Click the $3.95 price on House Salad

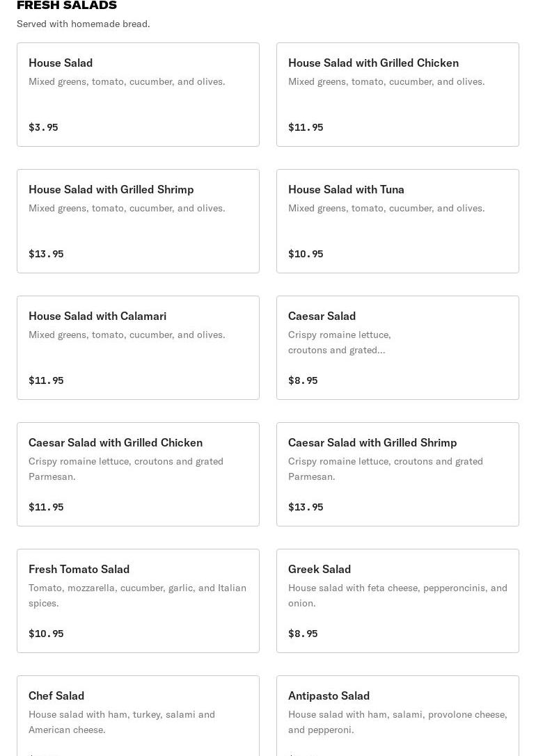click(x=43, y=127)
